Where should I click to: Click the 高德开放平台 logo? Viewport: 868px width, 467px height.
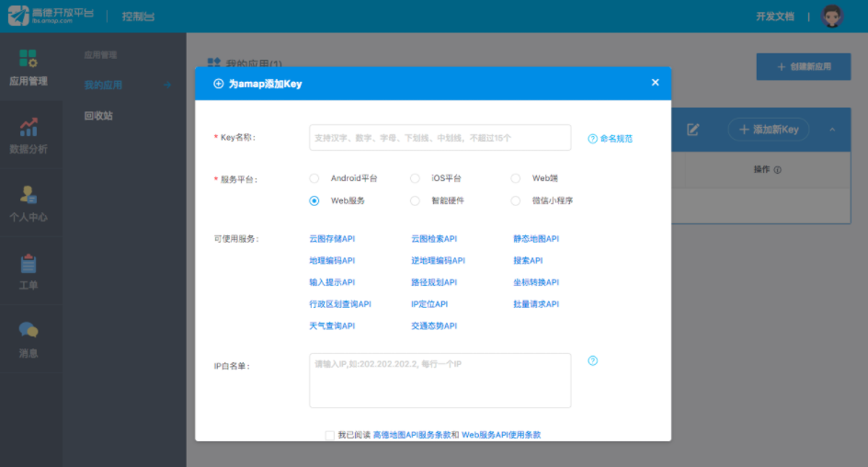click(51, 16)
